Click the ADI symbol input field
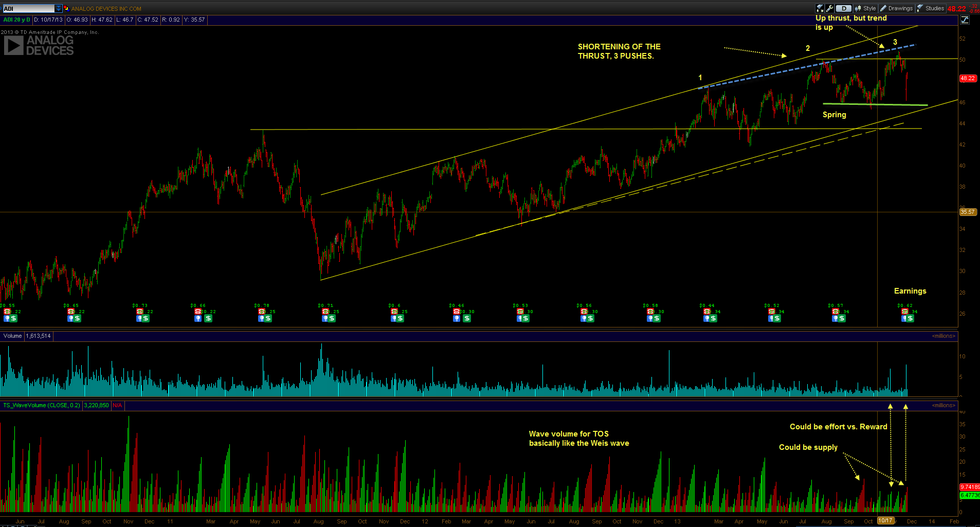The height and width of the screenshot is (527, 980). (29, 8)
